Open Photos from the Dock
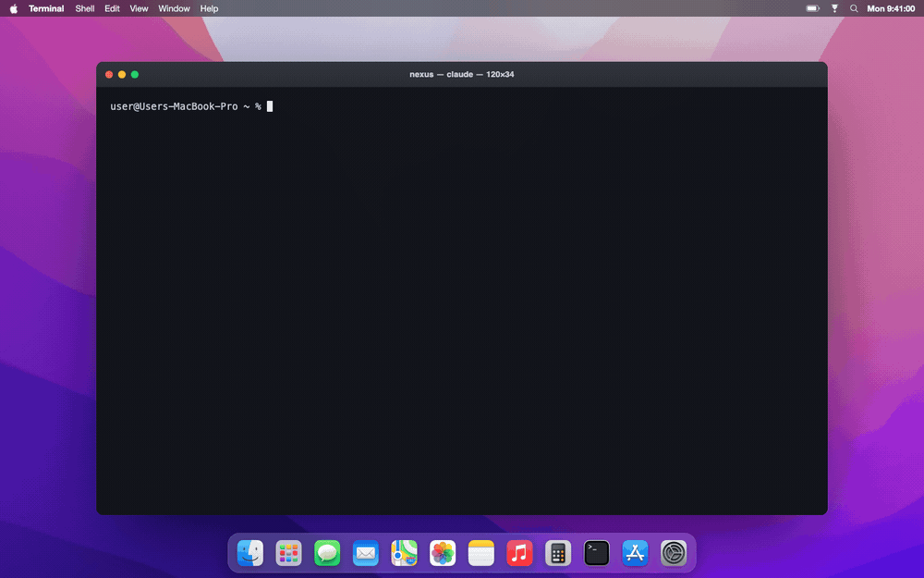The width and height of the screenshot is (924, 578). click(443, 553)
